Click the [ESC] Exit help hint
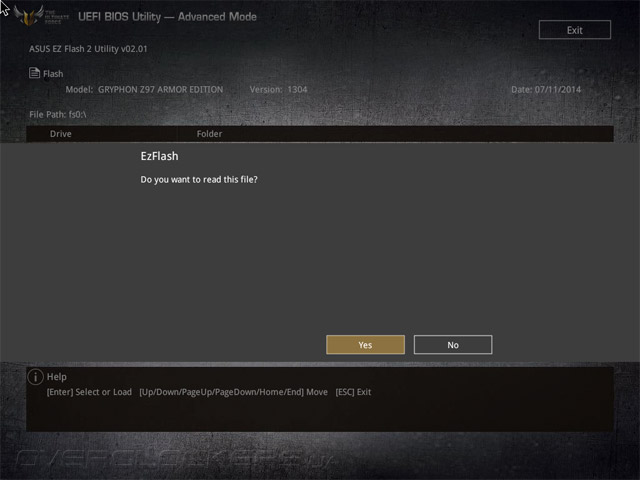Screen dimensions: 640x480 (353, 392)
